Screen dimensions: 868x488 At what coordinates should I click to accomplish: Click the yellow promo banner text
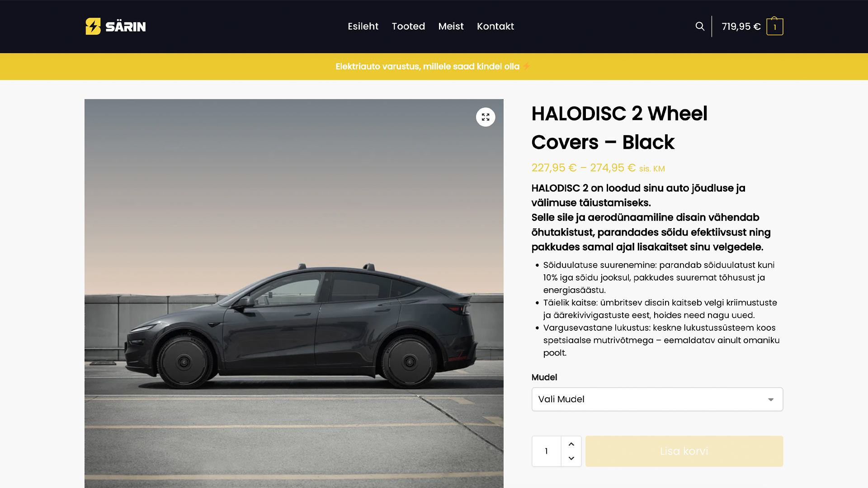click(x=427, y=66)
